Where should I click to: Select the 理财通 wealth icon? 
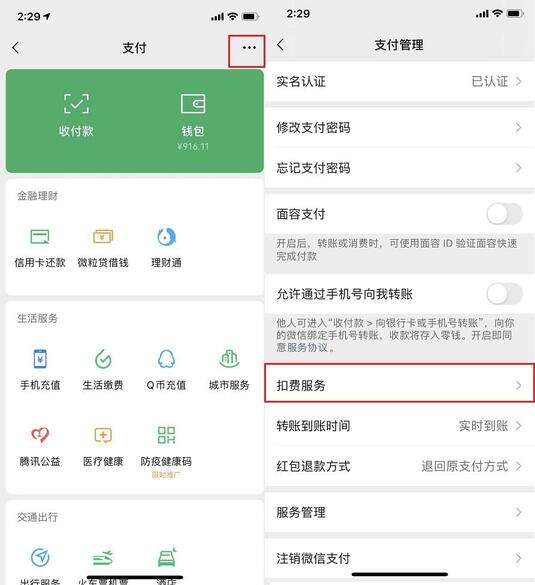[x=166, y=237]
